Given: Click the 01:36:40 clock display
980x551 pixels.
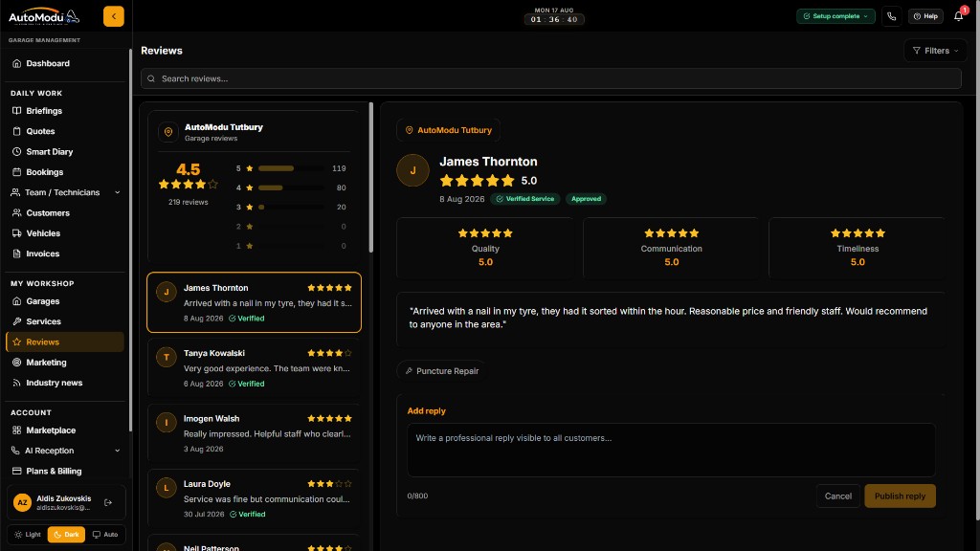Looking at the screenshot, I should tap(554, 19).
